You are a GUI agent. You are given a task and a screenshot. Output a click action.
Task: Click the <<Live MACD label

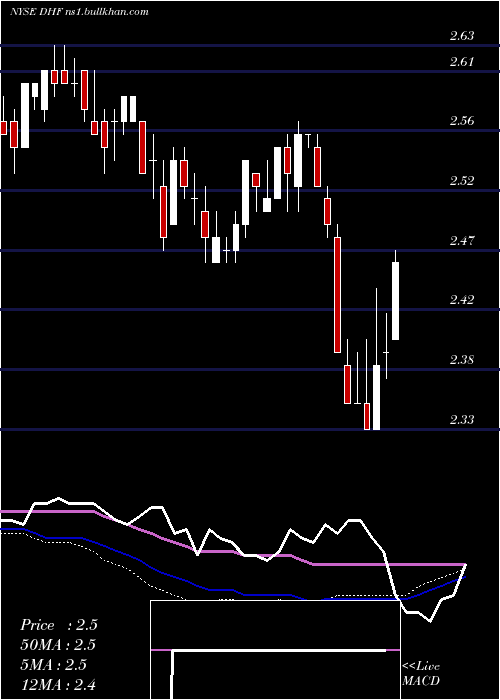pos(421,674)
